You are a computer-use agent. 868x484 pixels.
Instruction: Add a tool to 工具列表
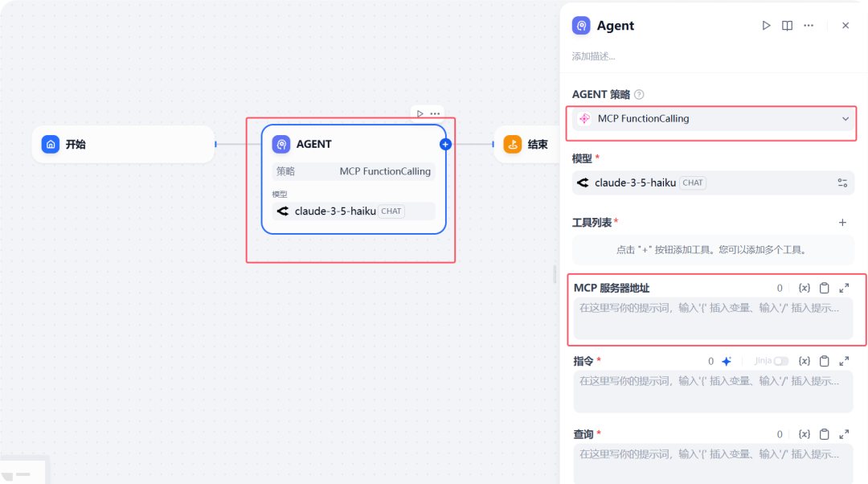pos(842,223)
